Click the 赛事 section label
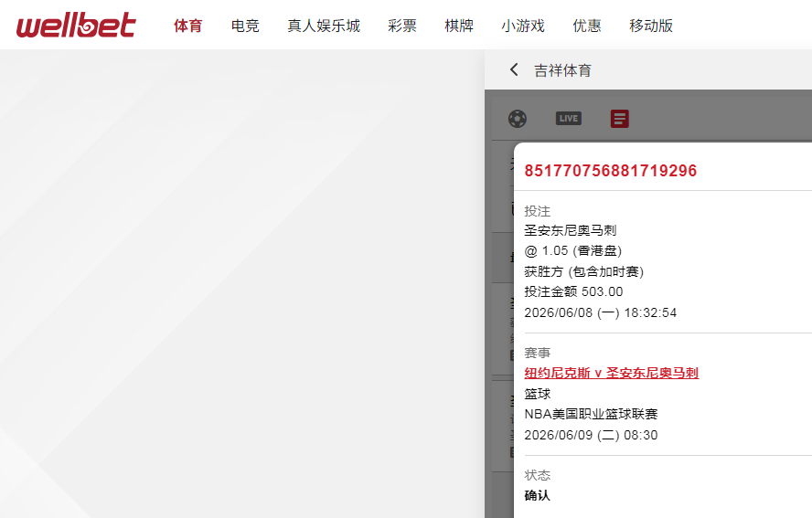 click(538, 353)
